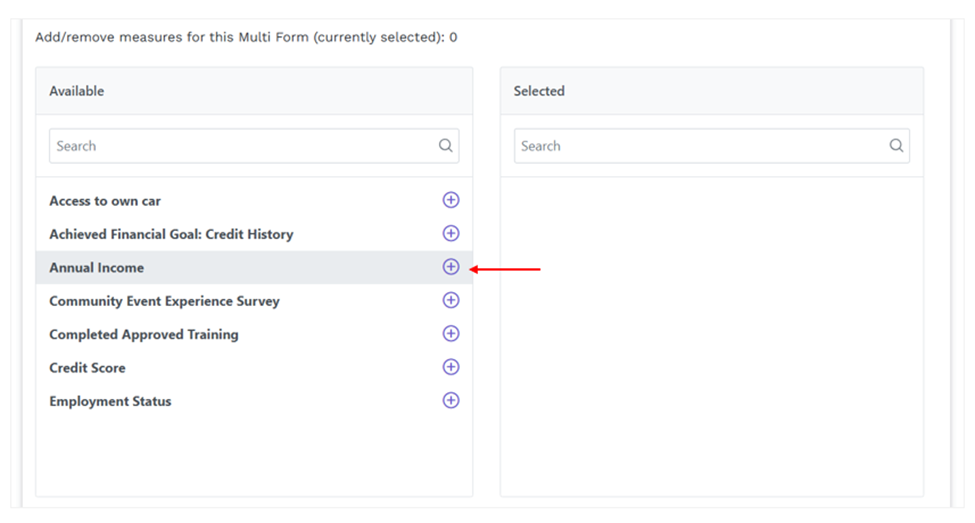Click the Selected panel header
The image size is (975, 523).
click(712, 91)
